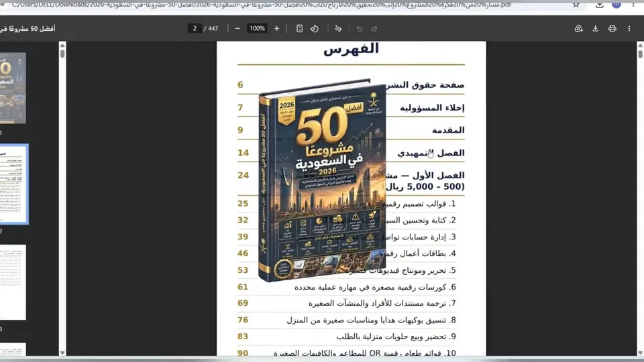Image resolution: width=644 pixels, height=362 pixels.
Task: Click the browser address bar URL
Action: coord(263,5)
